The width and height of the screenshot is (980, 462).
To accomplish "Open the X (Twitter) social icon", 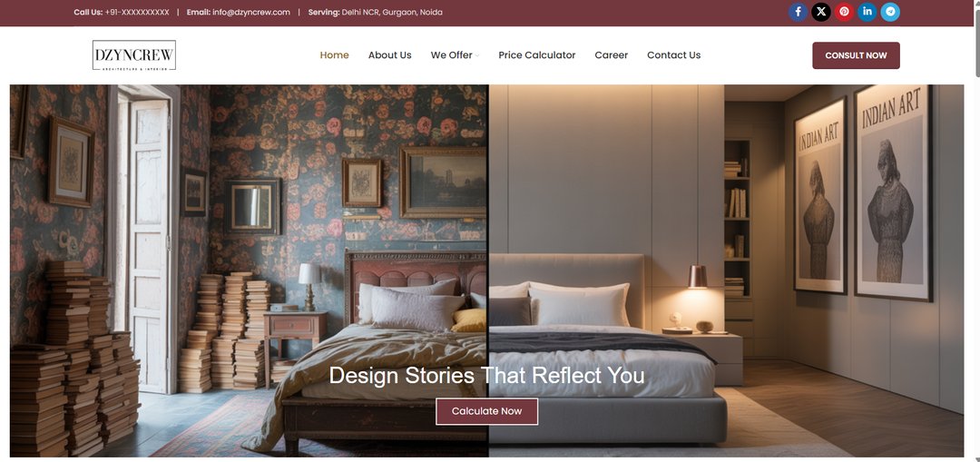I will pyautogui.click(x=820, y=12).
